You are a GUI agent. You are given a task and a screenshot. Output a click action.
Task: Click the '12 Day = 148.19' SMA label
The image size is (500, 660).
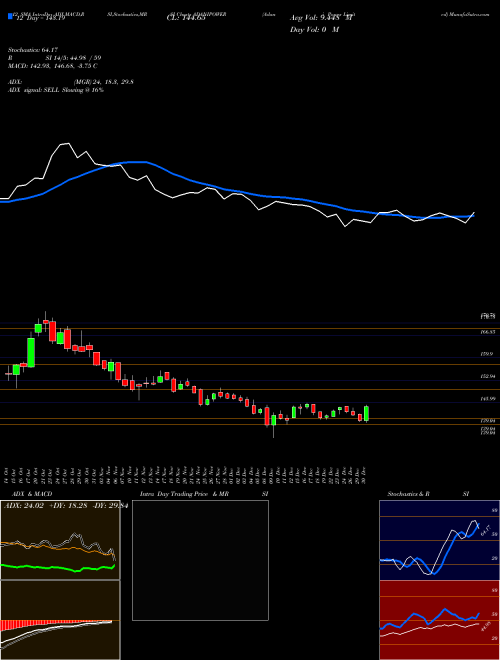39,18
